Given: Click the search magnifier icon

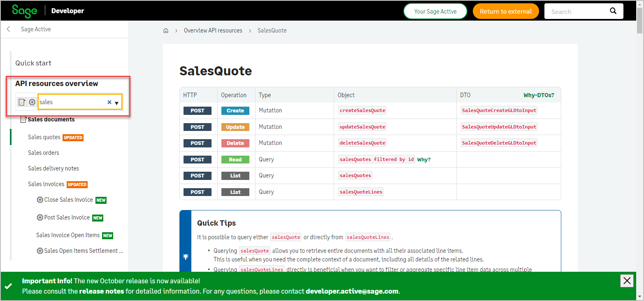Looking at the screenshot, I should [x=613, y=11].
